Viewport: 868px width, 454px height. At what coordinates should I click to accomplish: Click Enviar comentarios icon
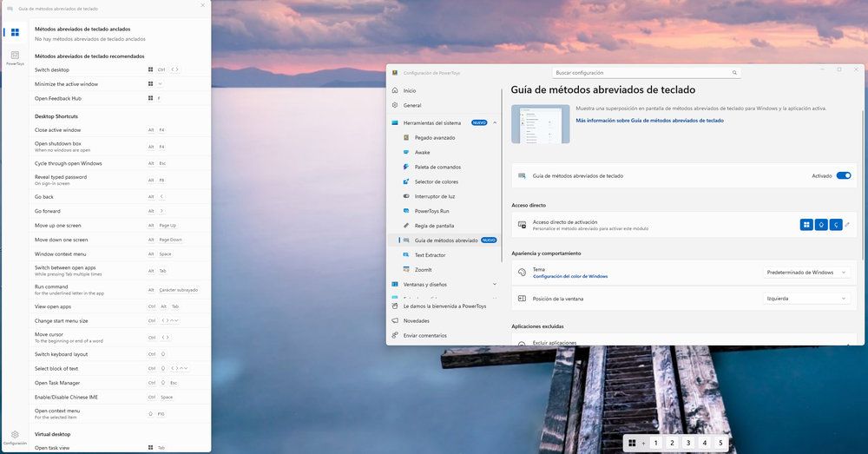(395, 335)
